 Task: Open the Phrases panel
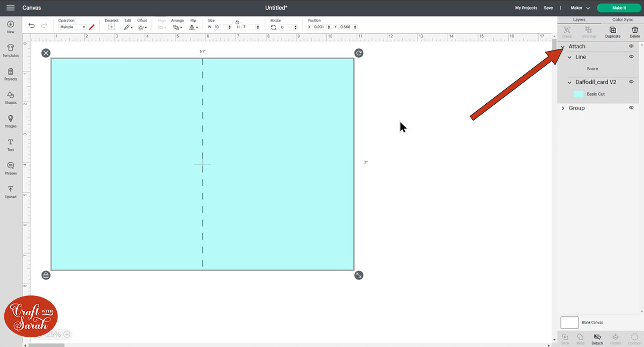(10, 169)
